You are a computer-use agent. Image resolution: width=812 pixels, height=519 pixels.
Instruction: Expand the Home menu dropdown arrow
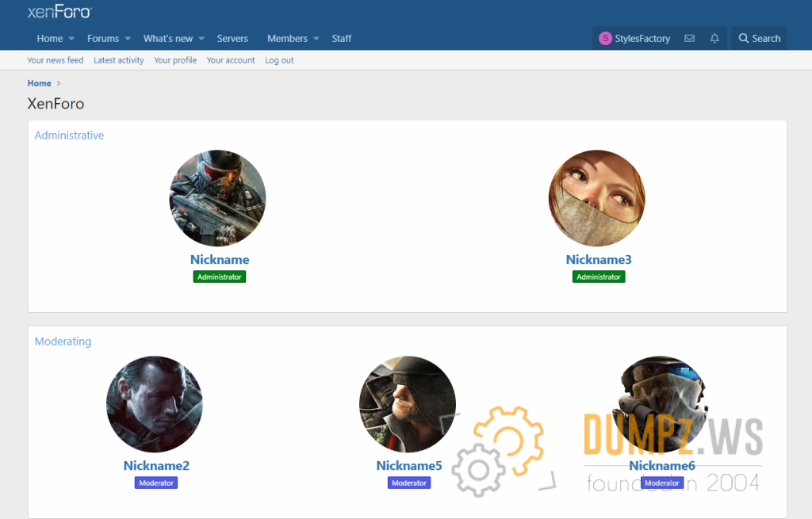71,39
